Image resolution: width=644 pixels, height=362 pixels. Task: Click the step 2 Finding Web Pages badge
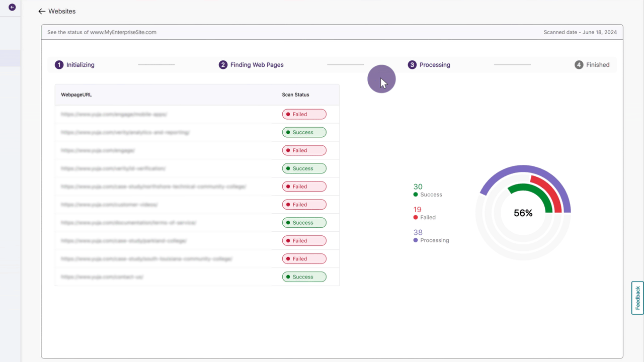pos(223,65)
